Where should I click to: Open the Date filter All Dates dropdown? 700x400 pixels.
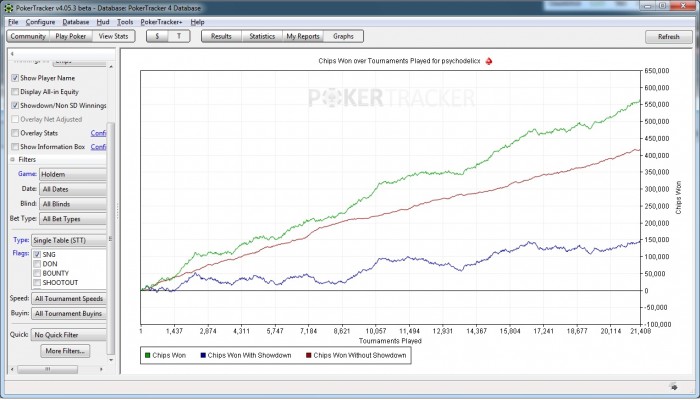pyautogui.click(x=73, y=189)
